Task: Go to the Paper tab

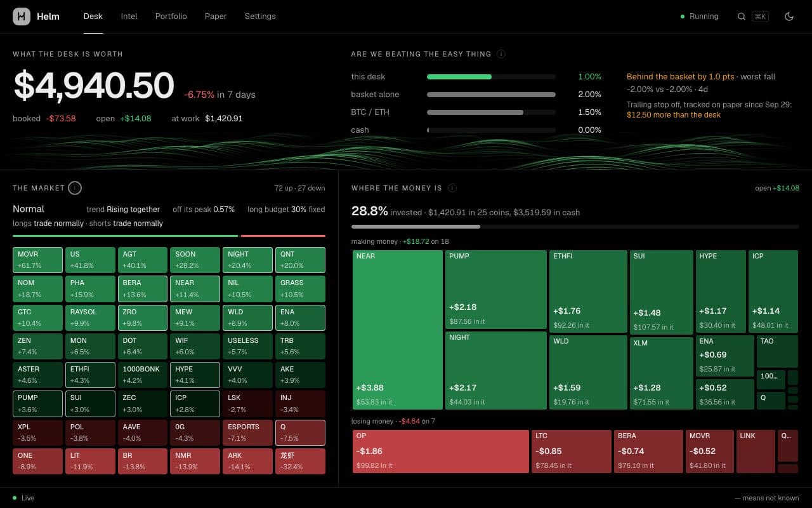Action: 216,17
